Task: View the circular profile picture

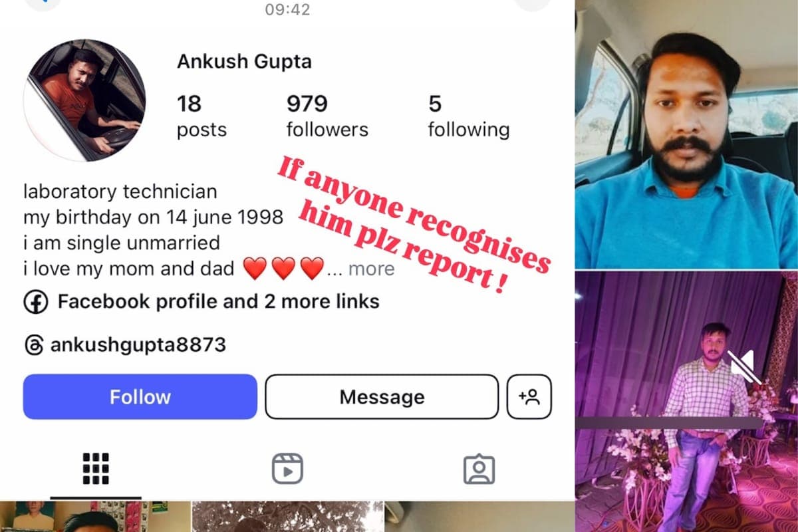Action: pos(84,100)
